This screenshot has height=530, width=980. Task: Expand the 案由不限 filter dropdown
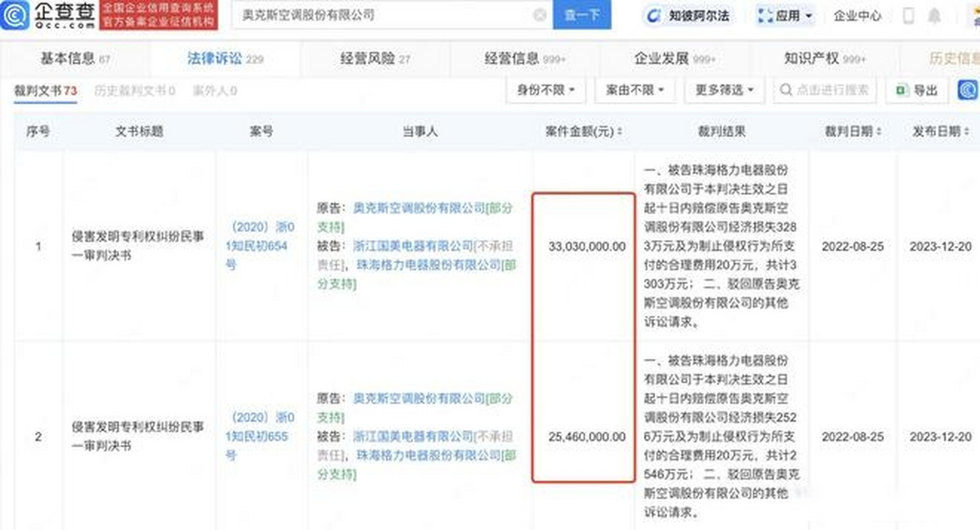point(635,90)
